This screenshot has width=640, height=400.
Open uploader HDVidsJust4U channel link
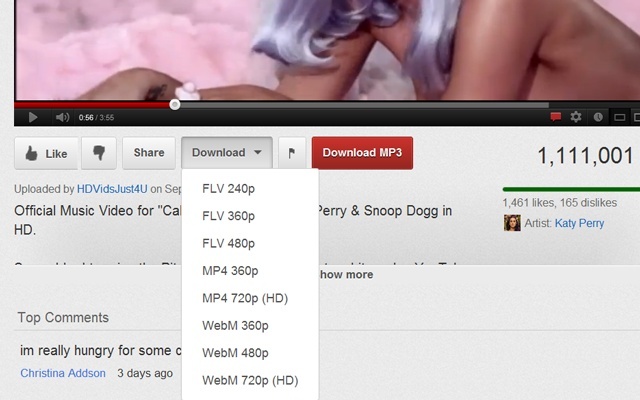112,189
